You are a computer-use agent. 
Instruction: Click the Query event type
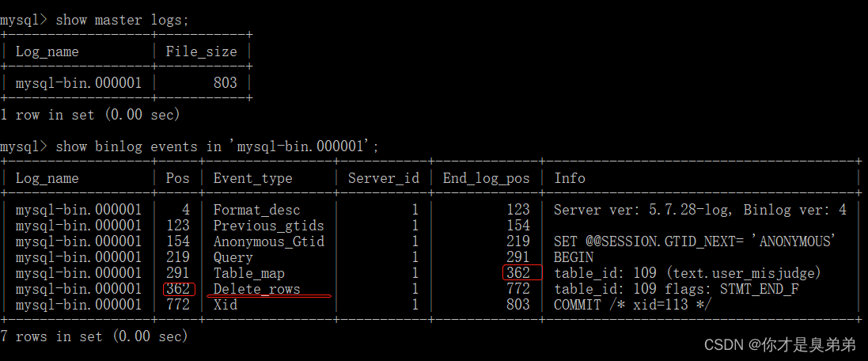(x=233, y=257)
